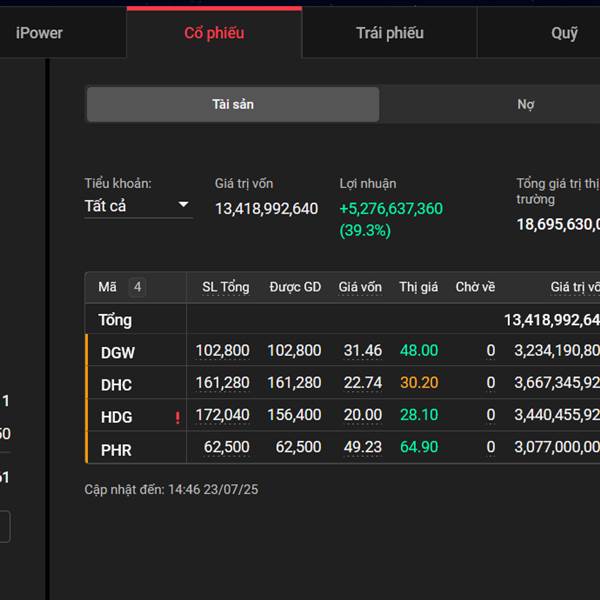
Task: Sort by the Chờ về column header
Action: coord(475,287)
